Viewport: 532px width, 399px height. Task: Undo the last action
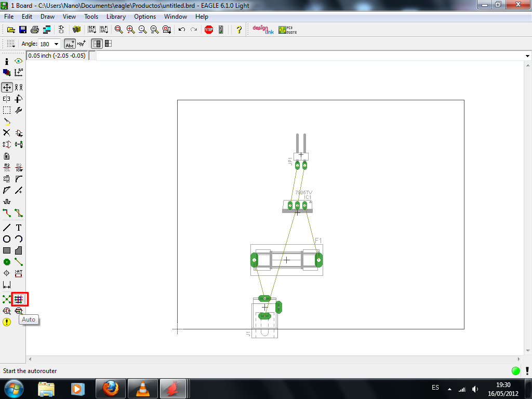coord(182,30)
